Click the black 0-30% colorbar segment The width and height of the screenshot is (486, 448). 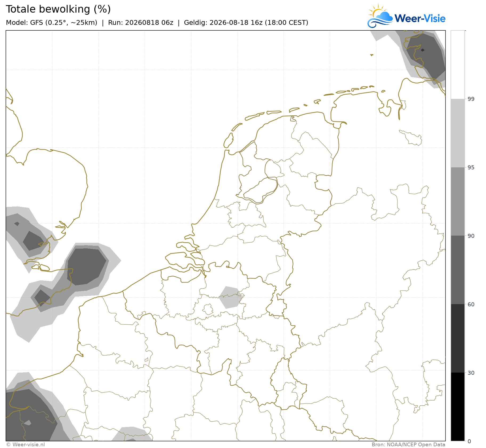pyautogui.click(x=458, y=407)
